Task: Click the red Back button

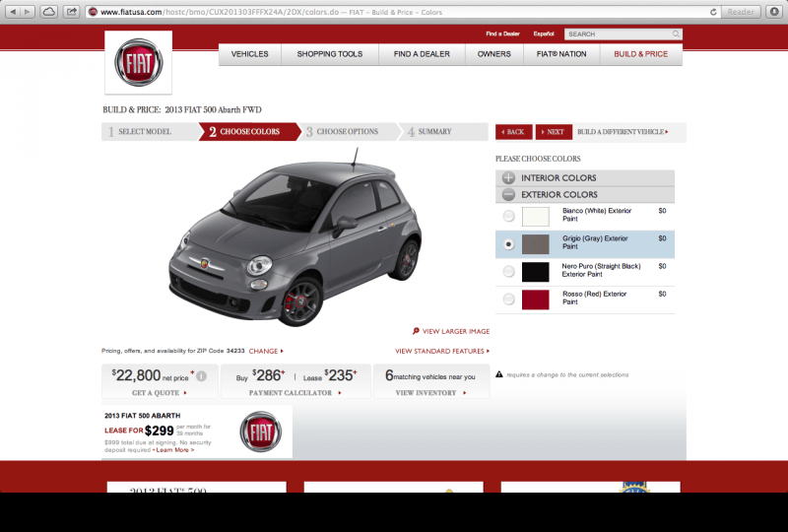Action: coord(513,132)
